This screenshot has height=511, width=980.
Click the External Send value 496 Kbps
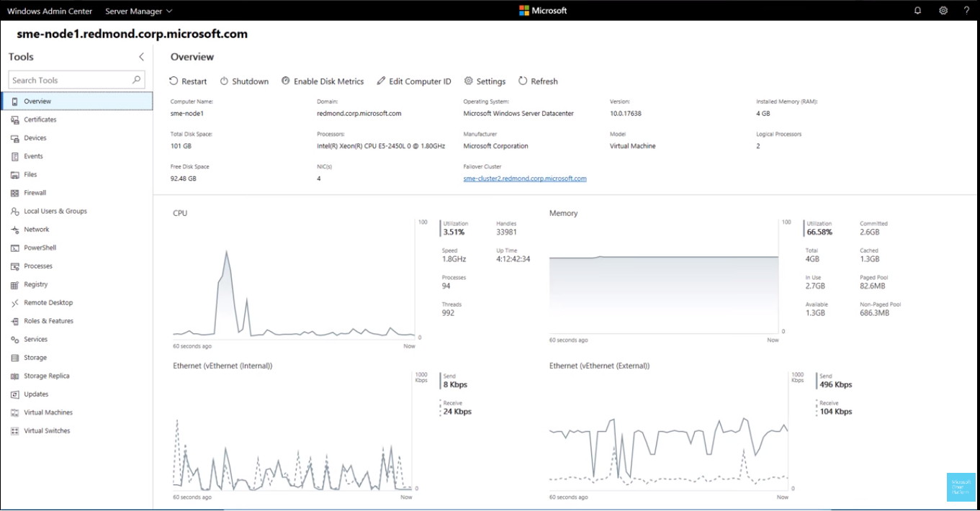(836, 385)
